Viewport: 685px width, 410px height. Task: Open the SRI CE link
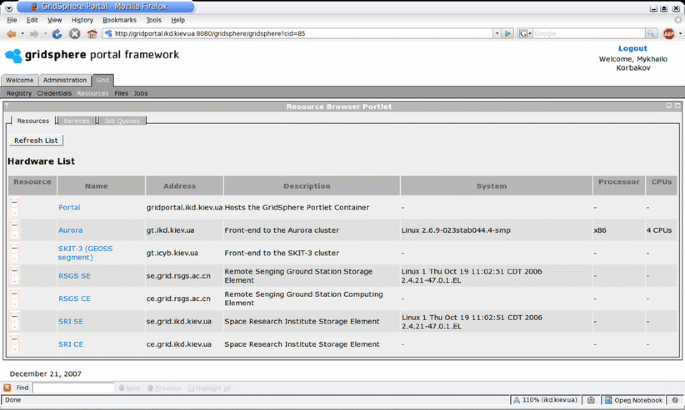71,345
